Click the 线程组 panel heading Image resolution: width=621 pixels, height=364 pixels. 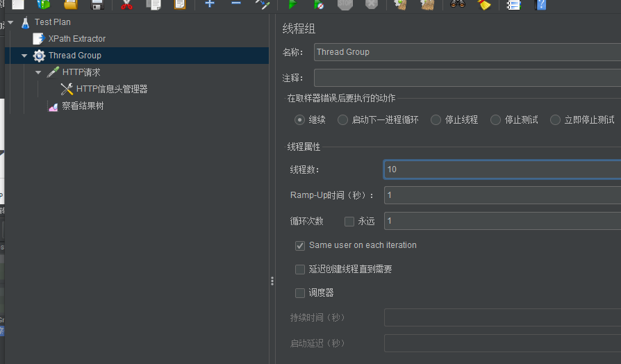(x=299, y=29)
